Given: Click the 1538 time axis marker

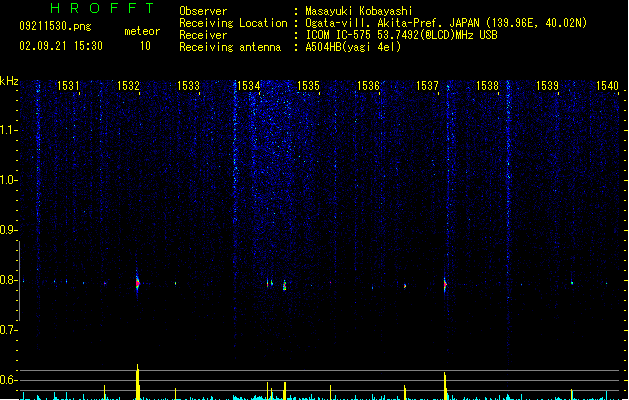Looking at the screenshot, I should coord(487,85).
